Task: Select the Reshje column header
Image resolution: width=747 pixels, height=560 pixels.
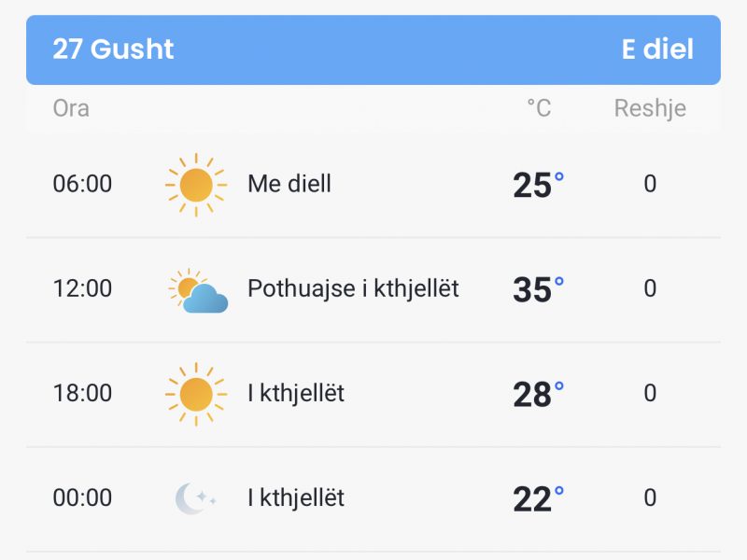Action: [650, 108]
